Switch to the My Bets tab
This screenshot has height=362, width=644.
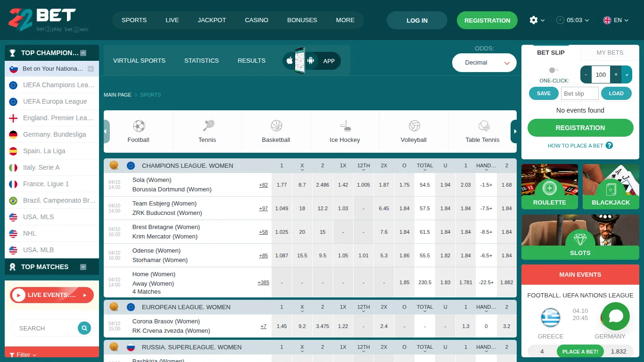[x=610, y=53]
